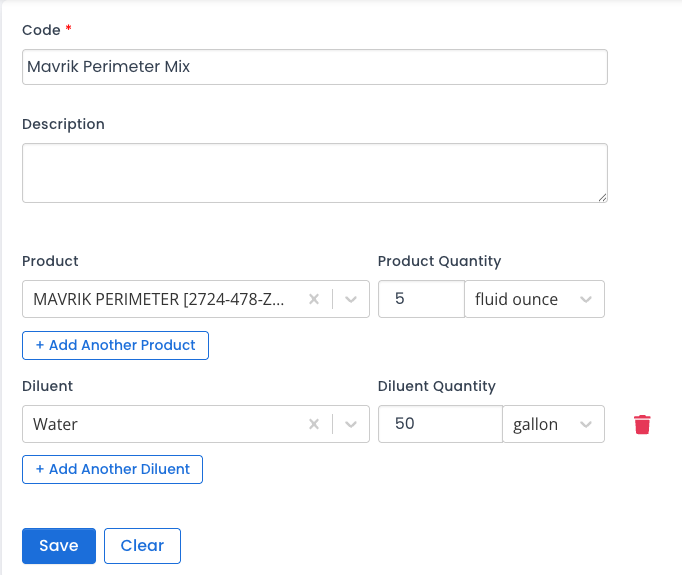The width and height of the screenshot is (682, 575).
Task: Add Another Product to the mix
Action: pos(115,345)
